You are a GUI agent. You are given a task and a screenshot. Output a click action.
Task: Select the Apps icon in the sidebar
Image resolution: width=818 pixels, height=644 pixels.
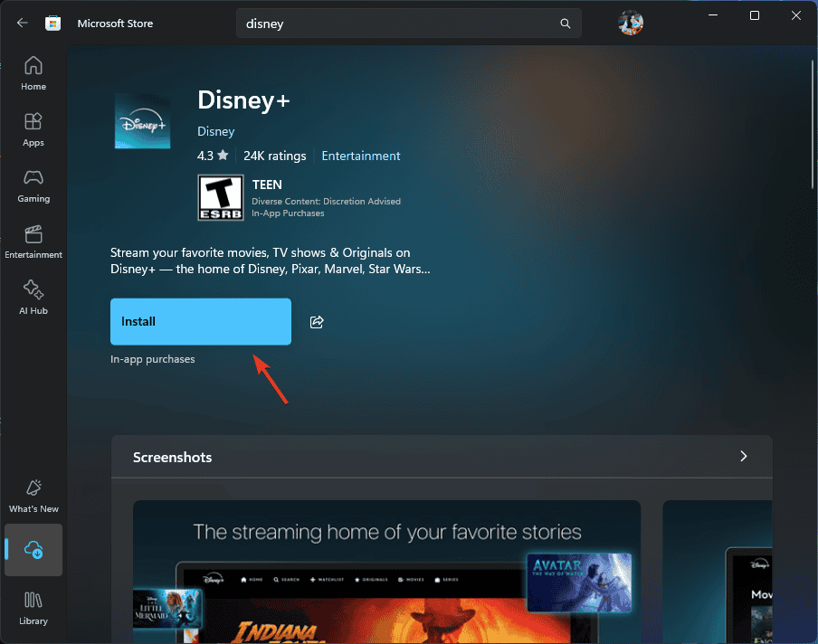(33, 128)
